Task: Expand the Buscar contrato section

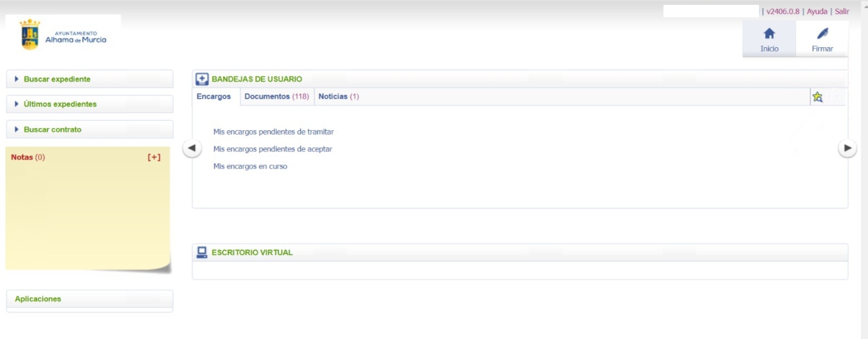Action: click(x=52, y=130)
